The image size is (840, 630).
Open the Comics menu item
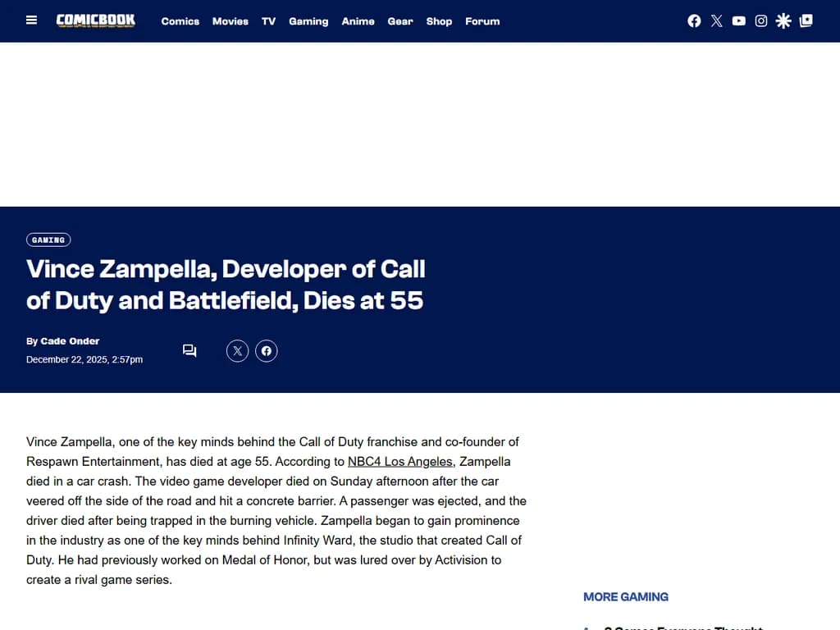[x=180, y=21]
